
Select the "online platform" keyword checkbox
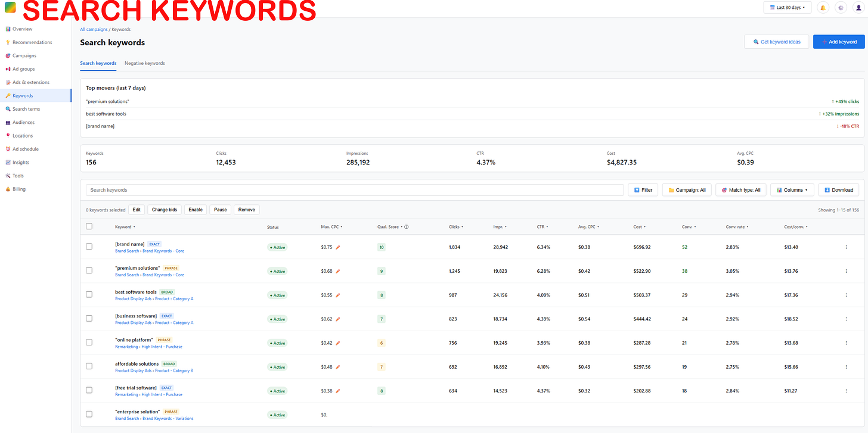[x=89, y=342]
